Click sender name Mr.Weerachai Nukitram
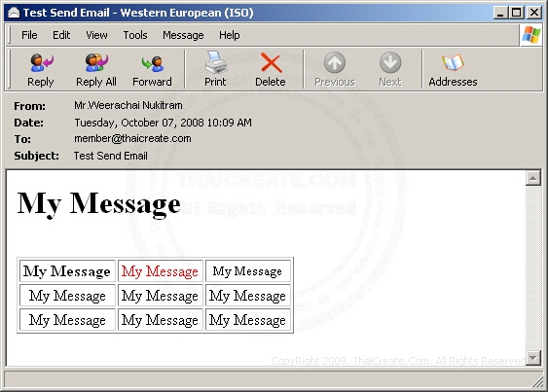 coord(128,105)
